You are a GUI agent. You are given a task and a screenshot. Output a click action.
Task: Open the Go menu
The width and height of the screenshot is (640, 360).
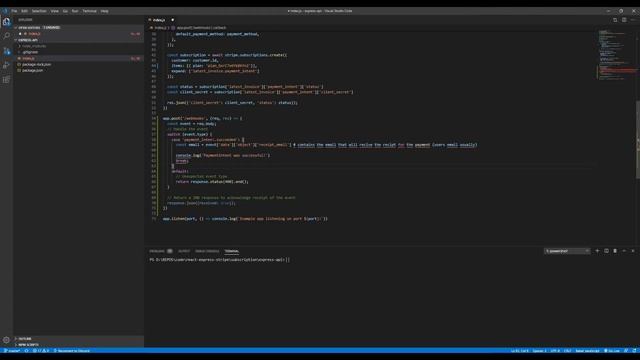pos(65,11)
